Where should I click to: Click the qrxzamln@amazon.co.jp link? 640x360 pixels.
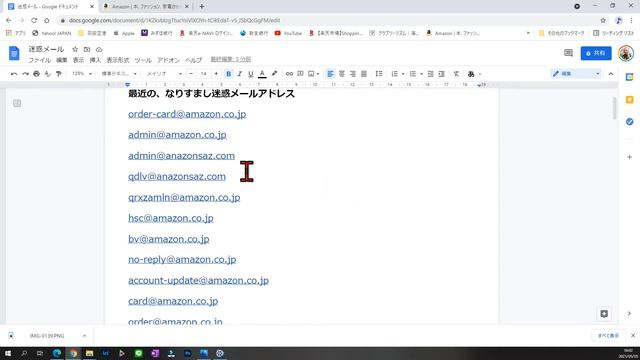pos(184,198)
